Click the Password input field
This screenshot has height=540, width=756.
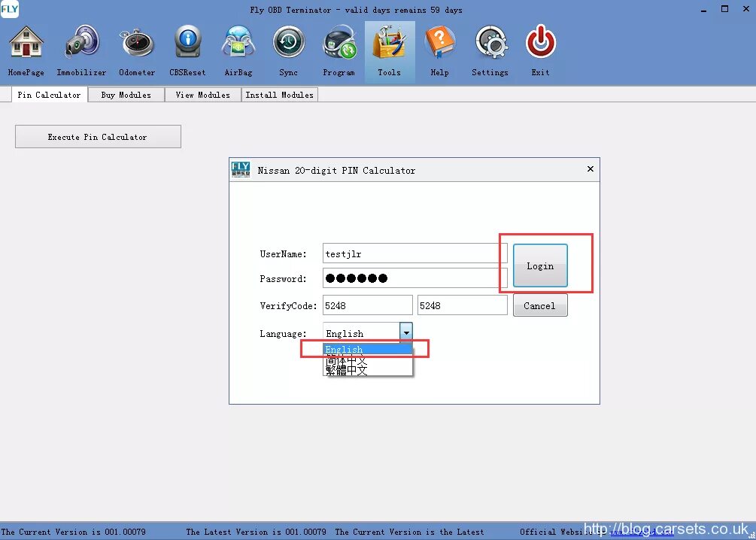415,278
